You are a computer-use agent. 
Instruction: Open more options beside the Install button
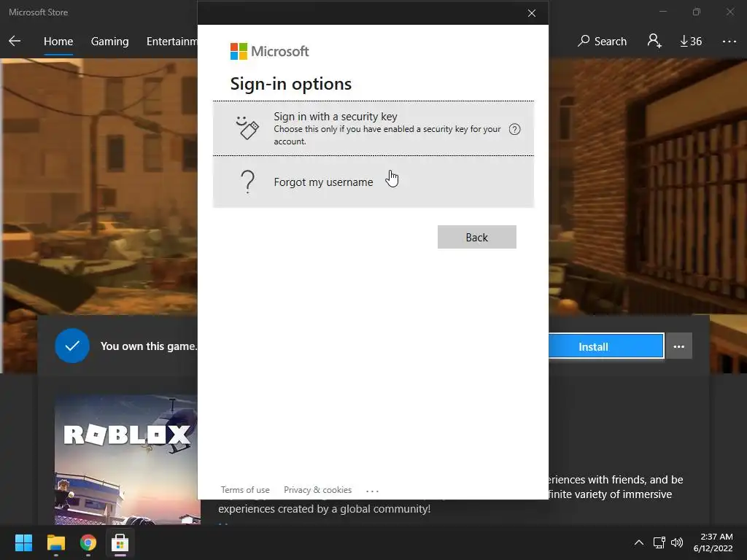coord(679,346)
